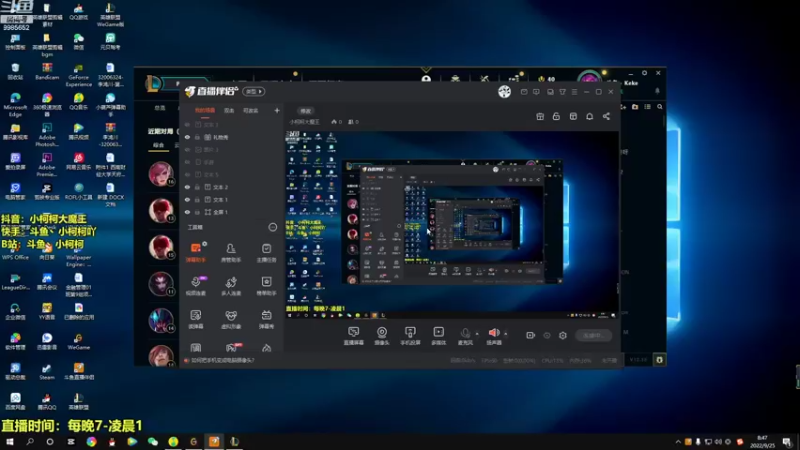The width and height of the screenshot is (800, 450).
Task: Click the user avatar in streaming title bar
Action: pos(504,91)
